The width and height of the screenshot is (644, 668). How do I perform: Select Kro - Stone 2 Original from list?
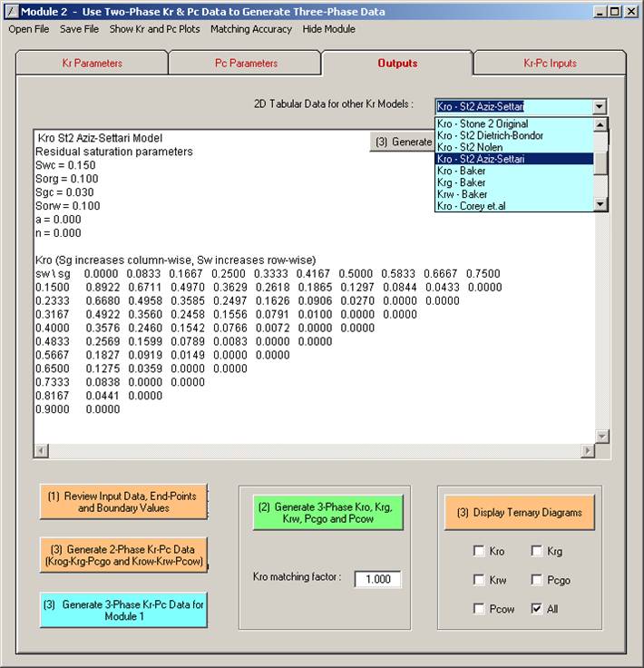tap(482, 123)
